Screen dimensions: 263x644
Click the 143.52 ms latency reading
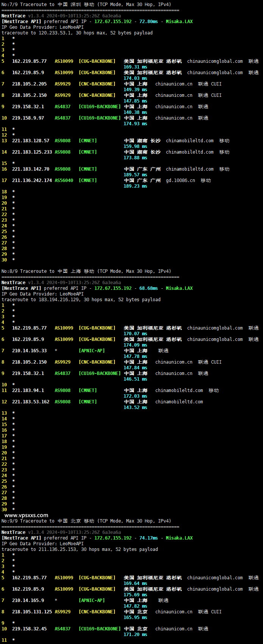coord(135,408)
